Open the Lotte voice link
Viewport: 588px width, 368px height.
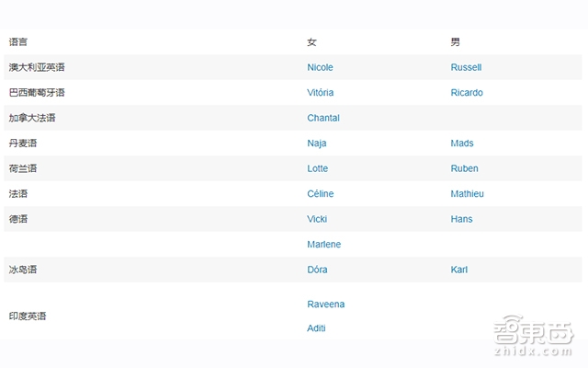[x=317, y=168]
